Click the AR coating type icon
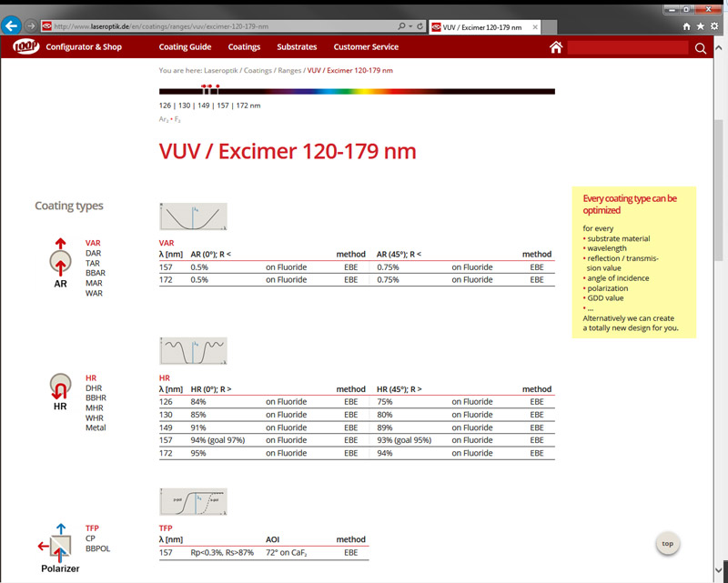Image resolution: width=728 pixels, height=583 pixels. [60, 263]
